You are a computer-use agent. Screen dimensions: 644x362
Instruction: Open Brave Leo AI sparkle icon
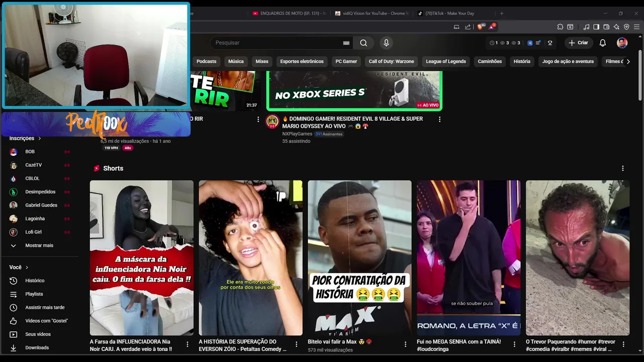click(x=616, y=27)
